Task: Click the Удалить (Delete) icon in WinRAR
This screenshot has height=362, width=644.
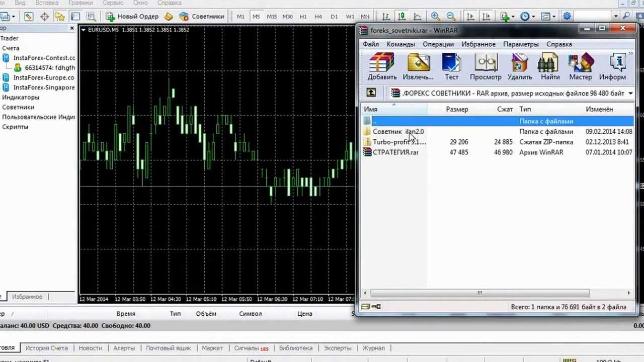Action: 520,67
